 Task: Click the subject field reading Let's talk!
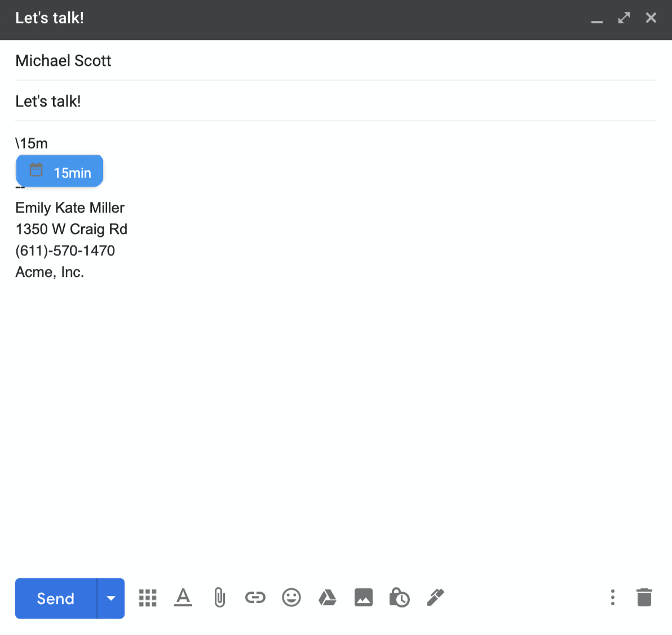coord(335,101)
